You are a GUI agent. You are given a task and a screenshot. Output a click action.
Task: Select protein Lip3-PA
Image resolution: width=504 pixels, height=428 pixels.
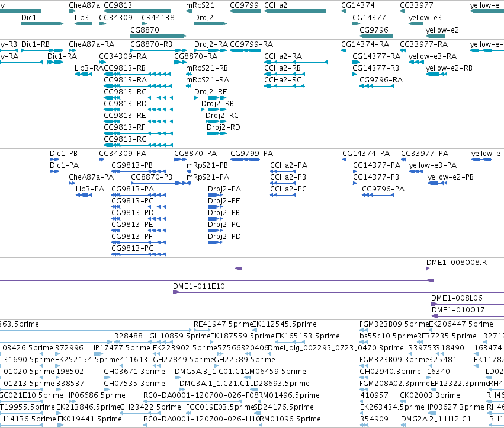coord(89,189)
